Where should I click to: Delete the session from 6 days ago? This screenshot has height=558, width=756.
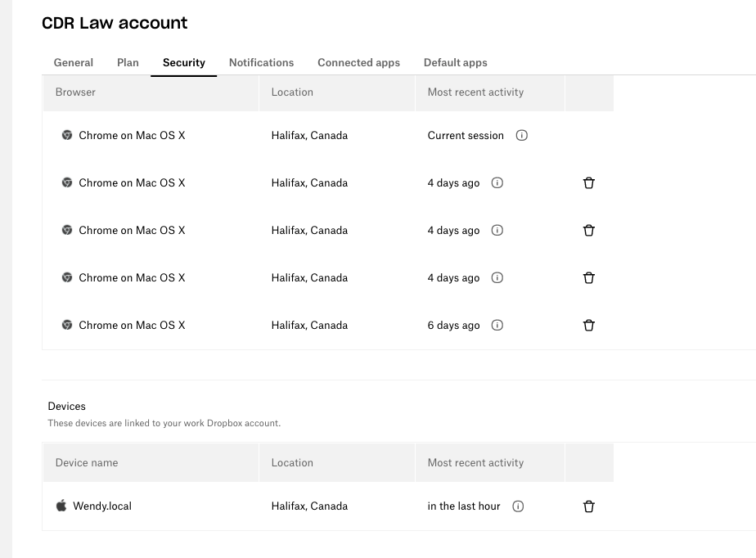pos(588,326)
